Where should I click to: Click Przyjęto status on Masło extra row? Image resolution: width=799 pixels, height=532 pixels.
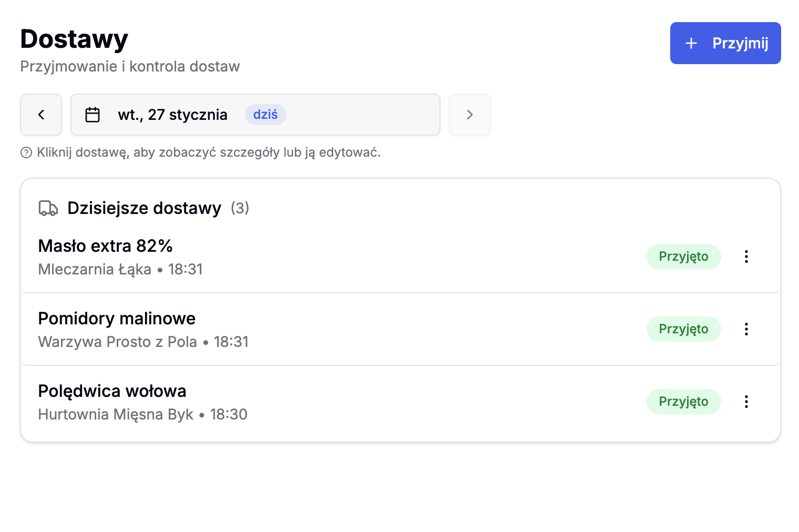(x=683, y=257)
